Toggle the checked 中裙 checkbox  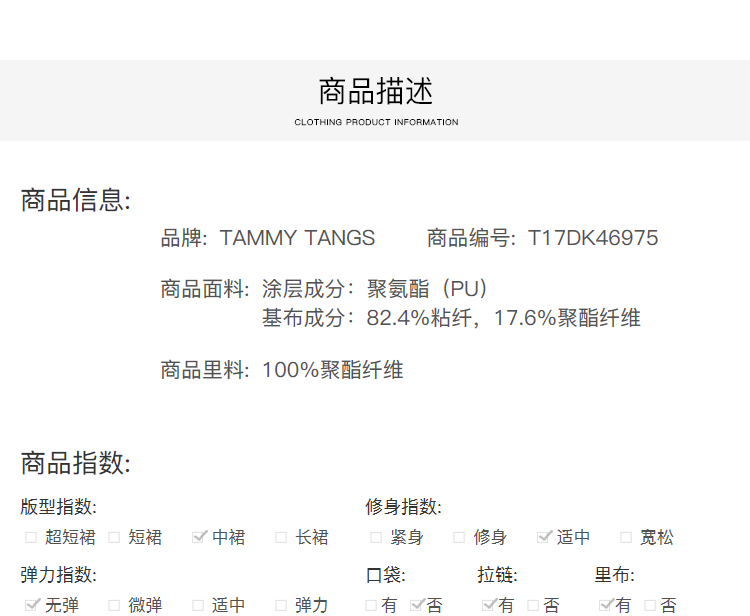(199, 538)
